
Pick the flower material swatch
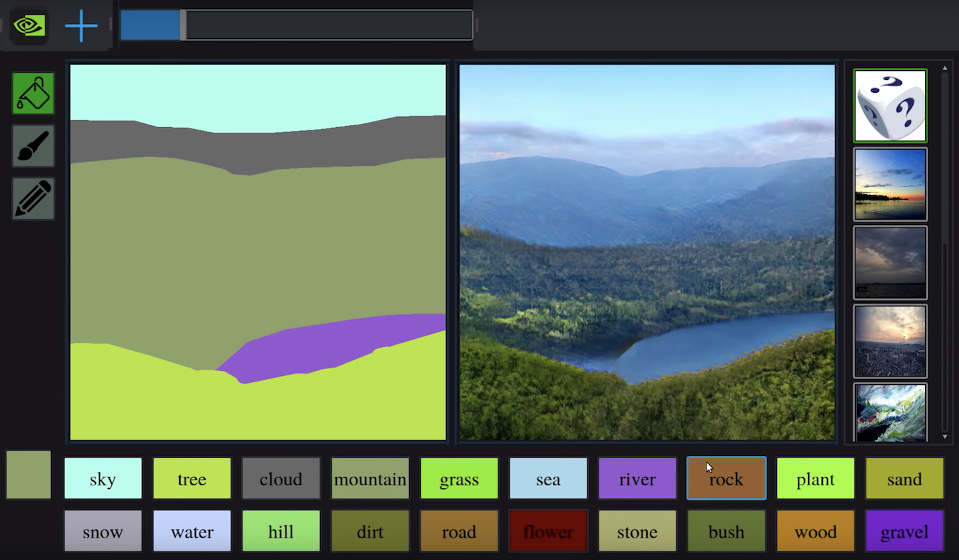(548, 531)
